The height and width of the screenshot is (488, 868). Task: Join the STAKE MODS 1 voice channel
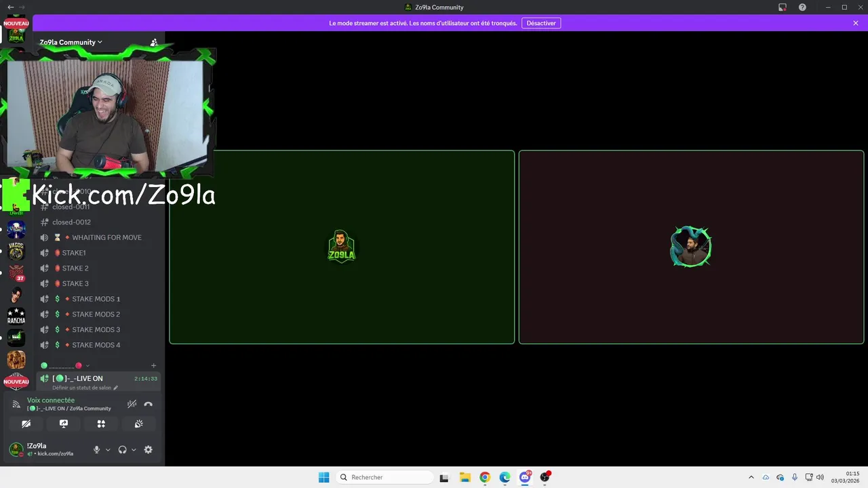tap(99, 299)
